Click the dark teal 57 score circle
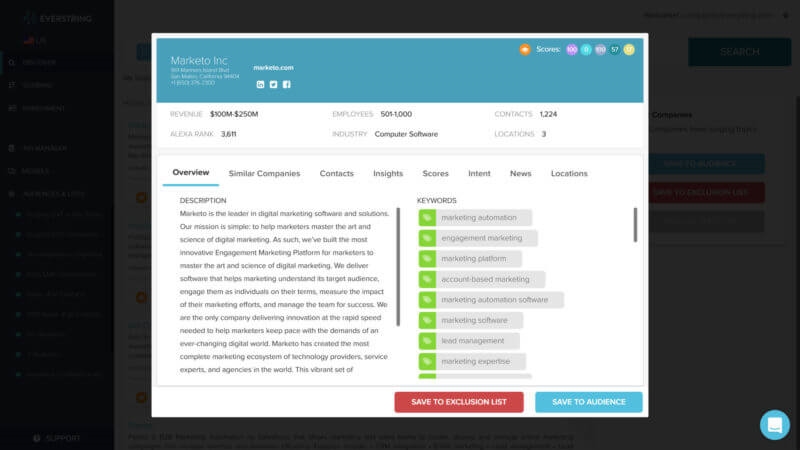The height and width of the screenshot is (450, 800). click(615, 49)
